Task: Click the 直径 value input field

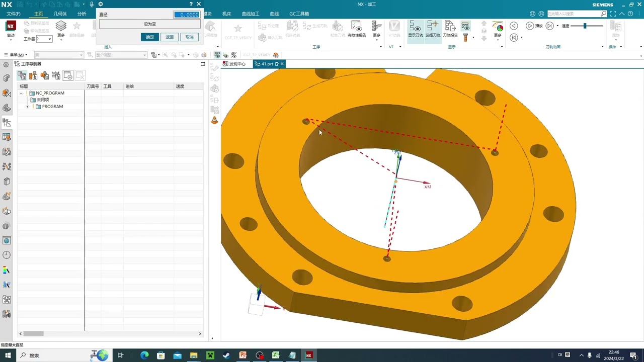Action: click(187, 15)
